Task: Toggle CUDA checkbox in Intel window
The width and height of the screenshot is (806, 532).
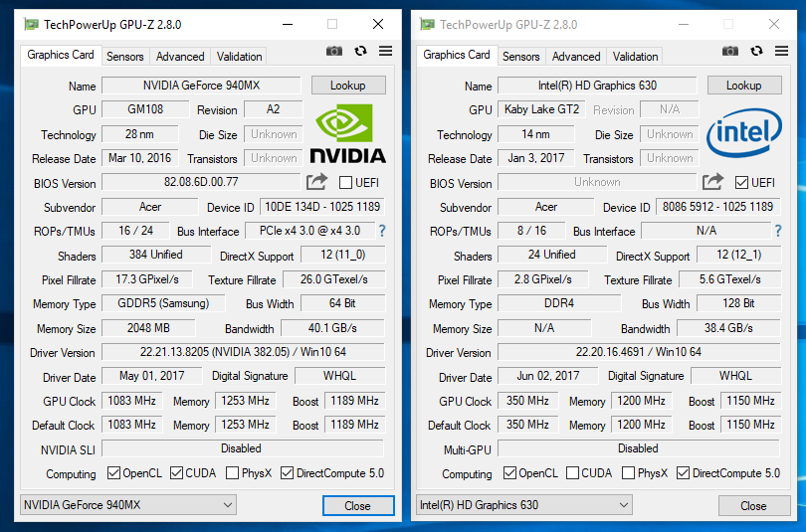Action: tap(572, 473)
